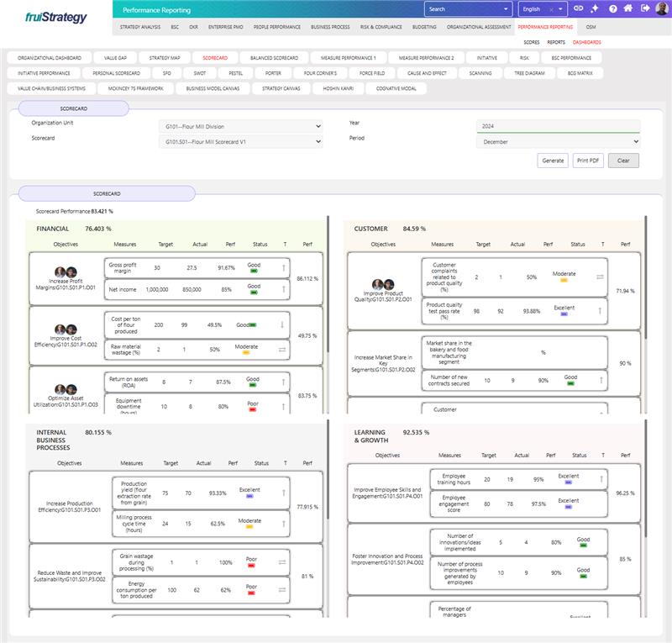Go to home via house icon
Screen dimensions: 672x643
point(628,9)
